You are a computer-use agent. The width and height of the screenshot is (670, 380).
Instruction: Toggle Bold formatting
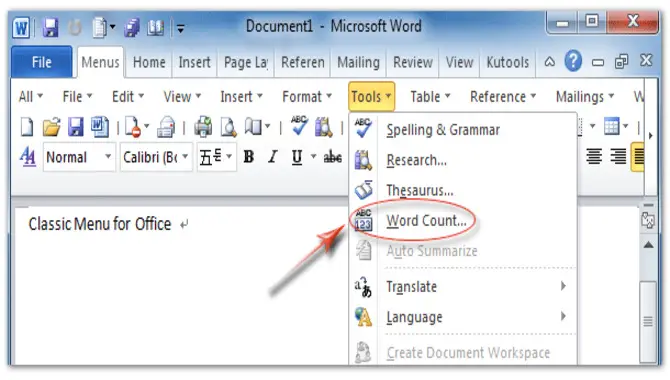pos(248,157)
